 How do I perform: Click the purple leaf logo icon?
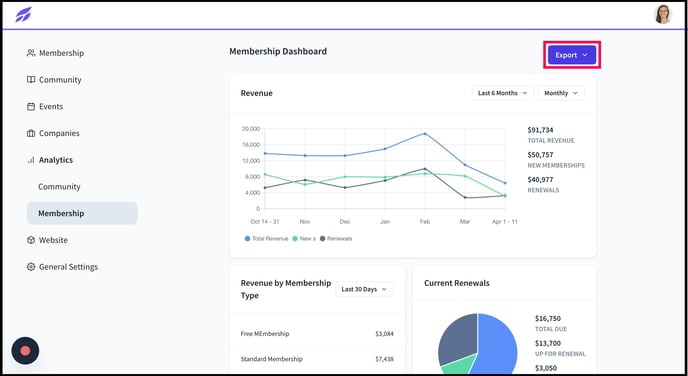tap(24, 14)
